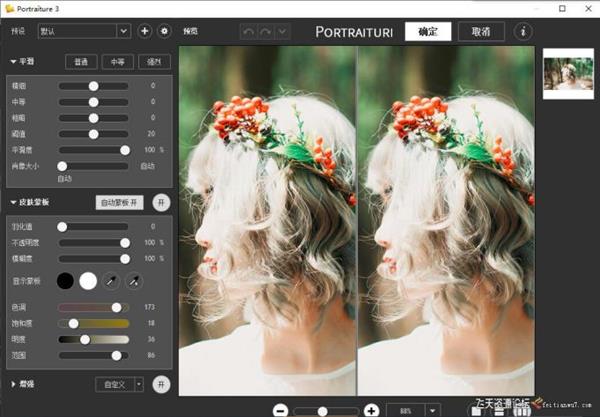Click the redo arrow icon
This screenshot has width=600, height=417.
click(267, 32)
